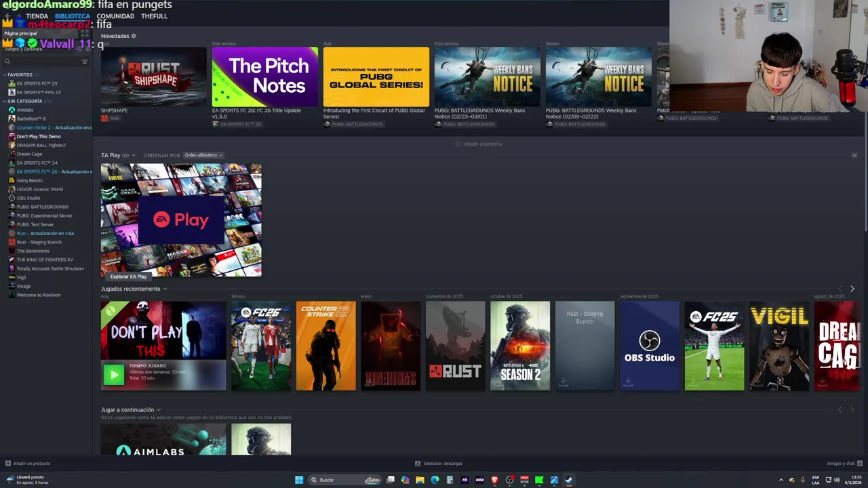Select Counter-Strike 2 game cover
The image size is (868, 488).
[326, 346]
